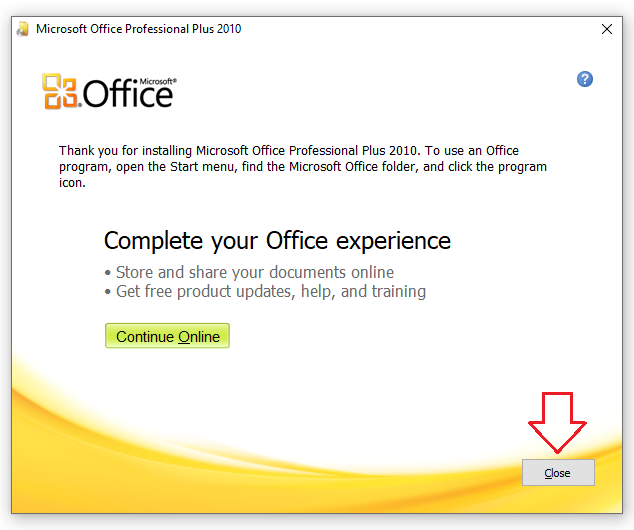Screen dimensions: 634x530
Task: Click the Office installer icon in title bar
Action: point(23,29)
